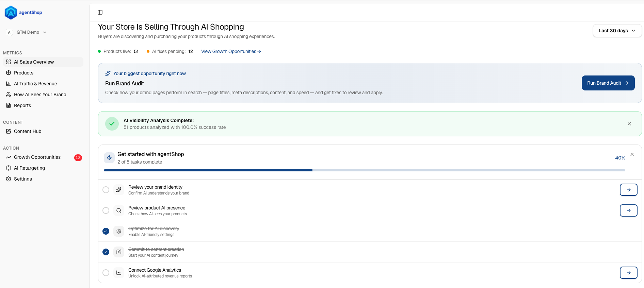Uncheck the Commit to content creation task

click(x=106, y=252)
